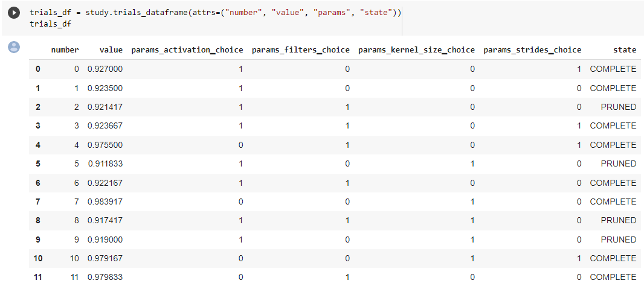Place cursor on the second code line trials_df
Image resolution: width=644 pixels, height=292 pixels.
coord(50,24)
